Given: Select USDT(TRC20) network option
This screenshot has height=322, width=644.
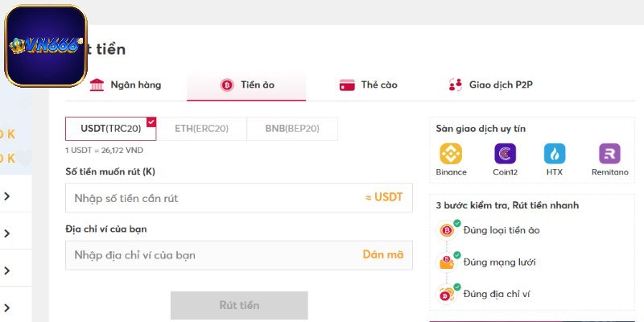Looking at the screenshot, I should pos(110,129).
